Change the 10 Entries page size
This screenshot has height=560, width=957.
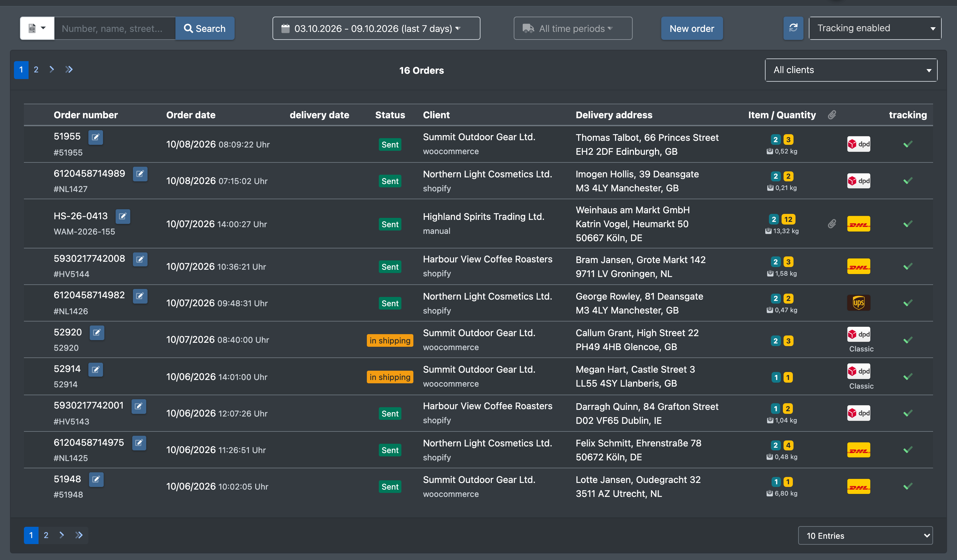coord(865,535)
